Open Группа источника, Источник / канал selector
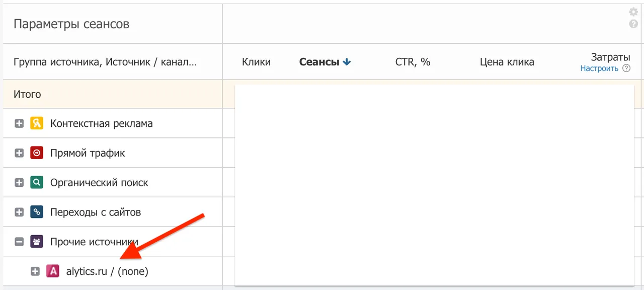The width and height of the screenshot is (644, 290). pyautogui.click(x=105, y=62)
